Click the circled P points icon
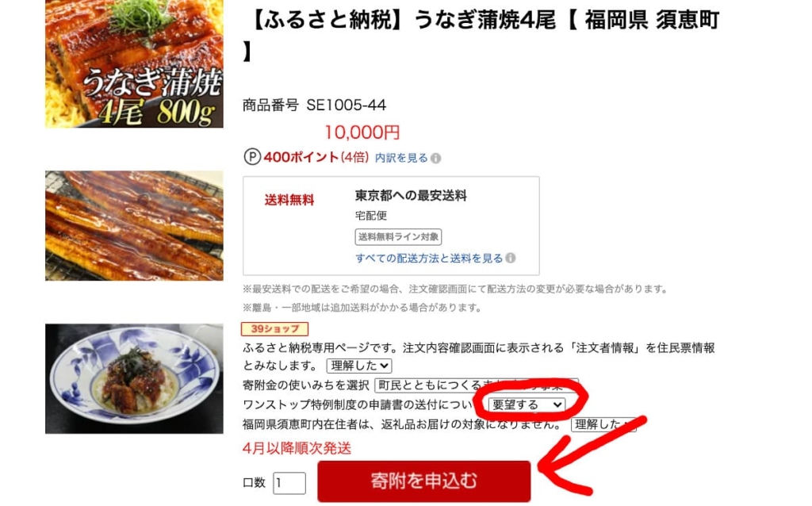This screenshot has height=506, width=812. click(252, 157)
